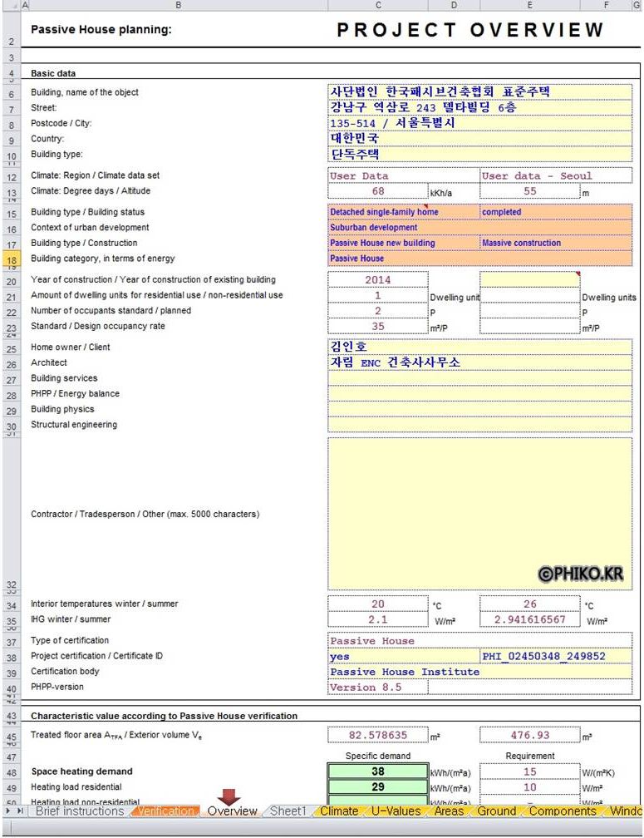The width and height of the screenshot is (644, 838).
Task: Click the Contractor / Tradesperson large text area
Action: point(479,513)
